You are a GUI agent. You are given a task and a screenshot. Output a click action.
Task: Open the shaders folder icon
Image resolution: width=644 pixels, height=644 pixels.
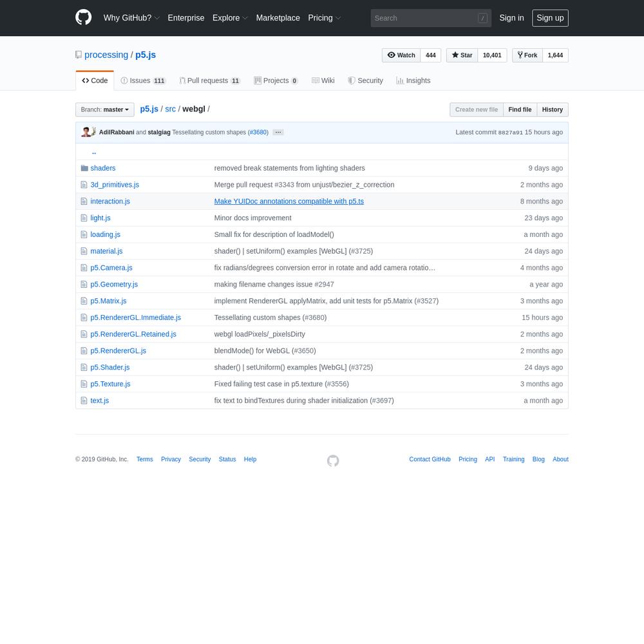click(84, 168)
